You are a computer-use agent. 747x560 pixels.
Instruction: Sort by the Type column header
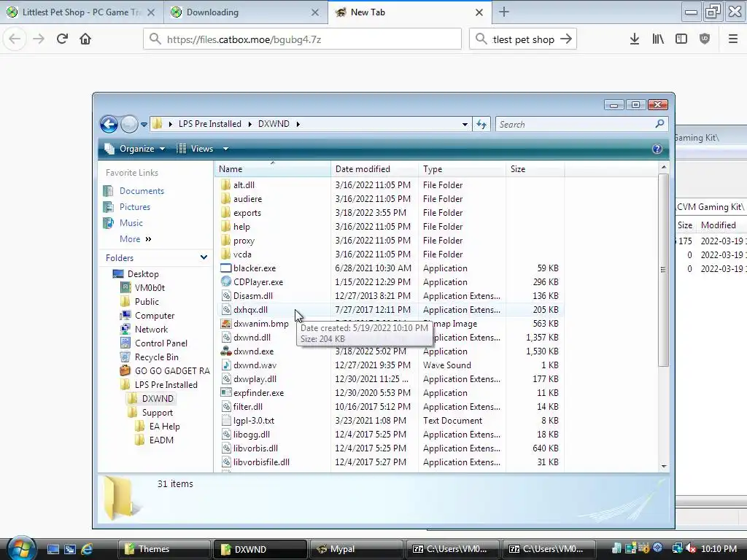coord(462,169)
